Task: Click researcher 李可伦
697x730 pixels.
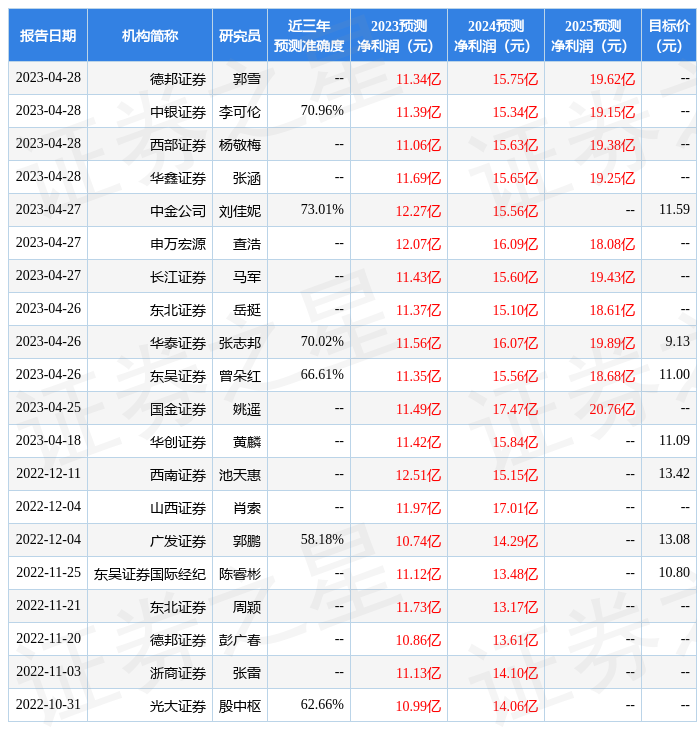Action: point(240,112)
